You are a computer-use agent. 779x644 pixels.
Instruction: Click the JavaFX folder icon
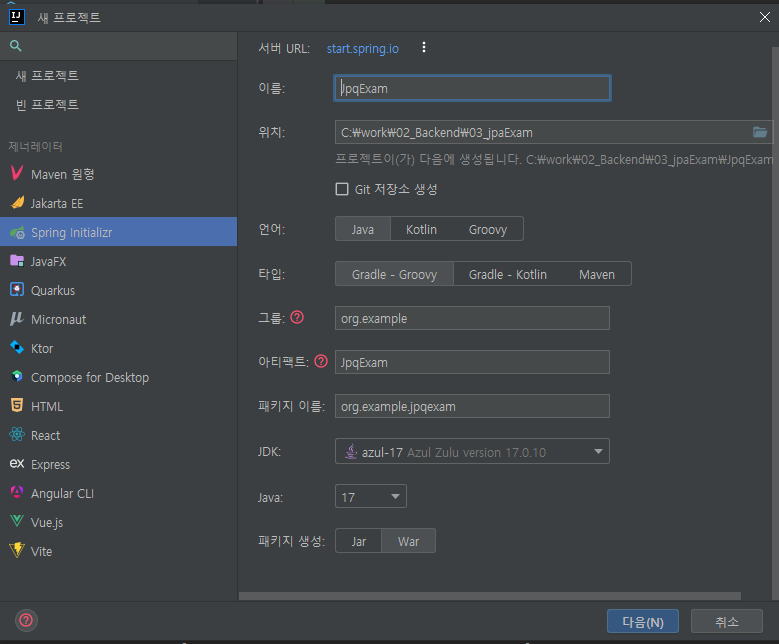coord(17,261)
